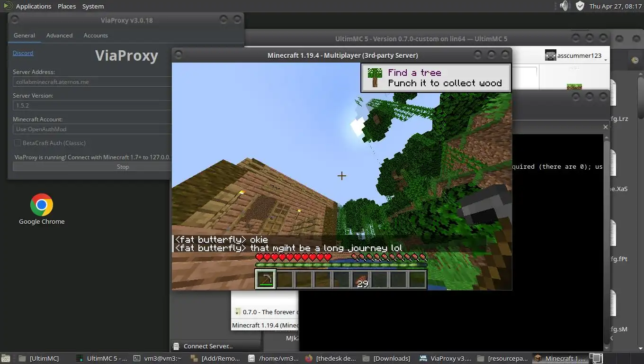
Task: Click the volume speaker icon in top panel
Action: click(x=564, y=6)
